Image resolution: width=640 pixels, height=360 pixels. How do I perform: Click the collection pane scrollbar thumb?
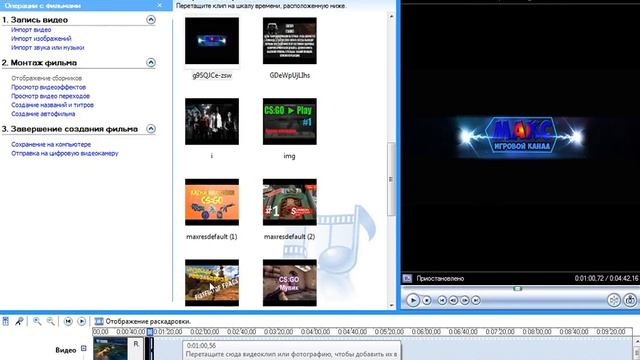pos(391,179)
